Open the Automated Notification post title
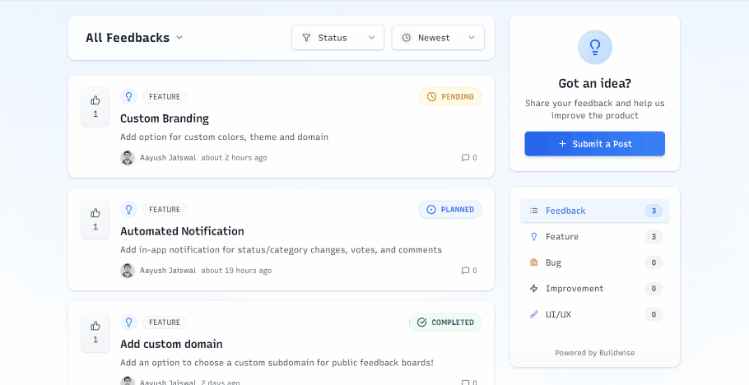The width and height of the screenshot is (749, 385). tap(182, 231)
